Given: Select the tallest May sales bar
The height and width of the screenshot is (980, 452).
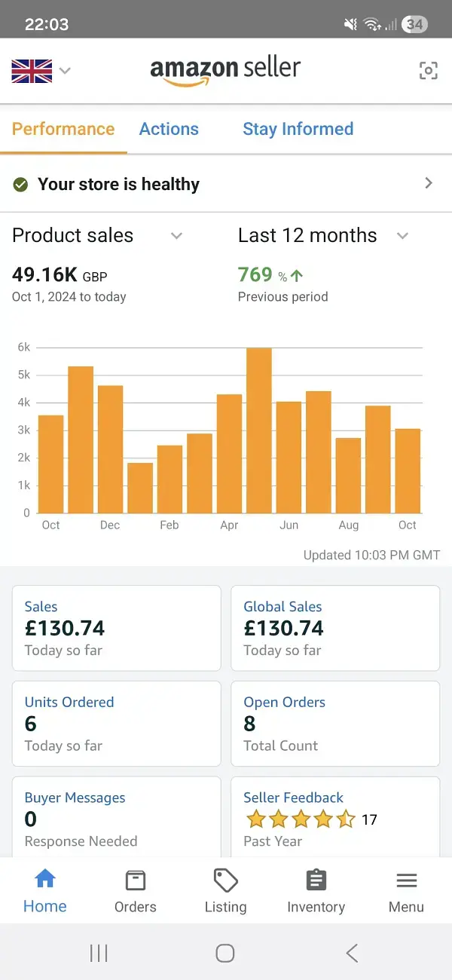Looking at the screenshot, I should [x=258, y=430].
